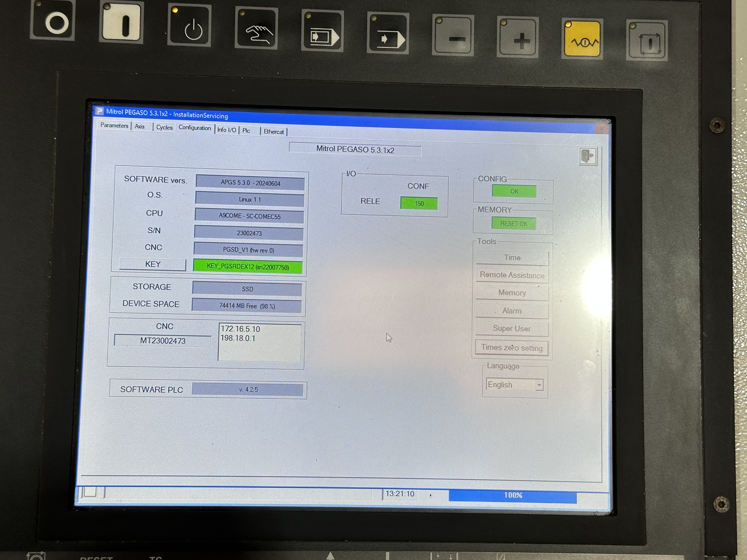
Task: Switch to the Plc tab
Action: [247, 131]
